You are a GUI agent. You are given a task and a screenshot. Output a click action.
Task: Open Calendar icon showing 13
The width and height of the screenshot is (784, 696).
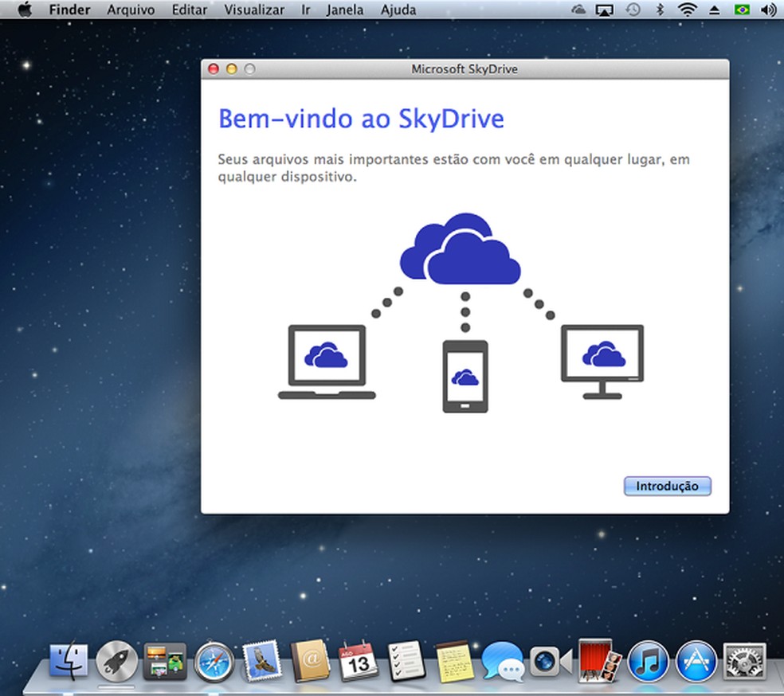point(358,662)
